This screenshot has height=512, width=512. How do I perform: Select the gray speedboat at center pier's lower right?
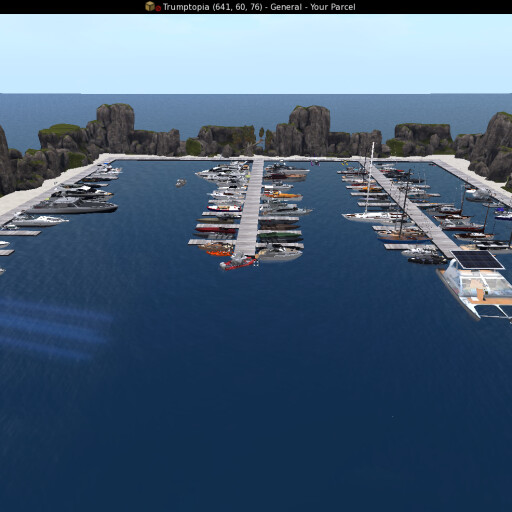tap(279, 254)
